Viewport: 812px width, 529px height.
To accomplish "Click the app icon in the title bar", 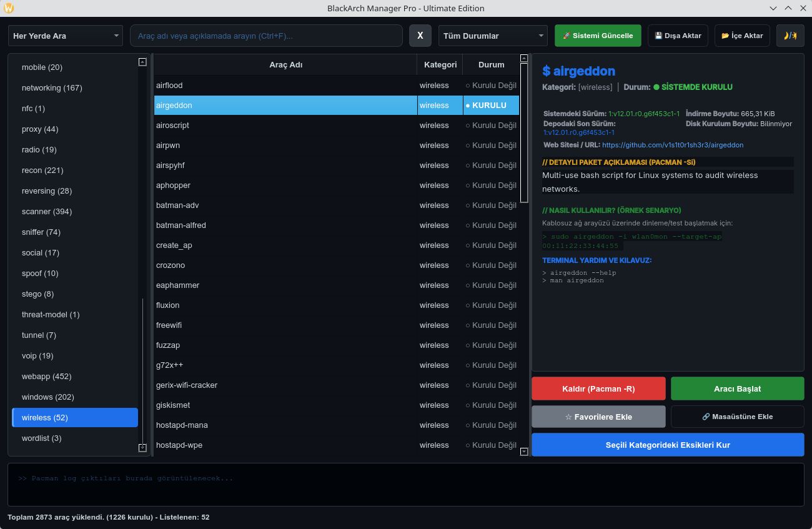I will (9, 8).
